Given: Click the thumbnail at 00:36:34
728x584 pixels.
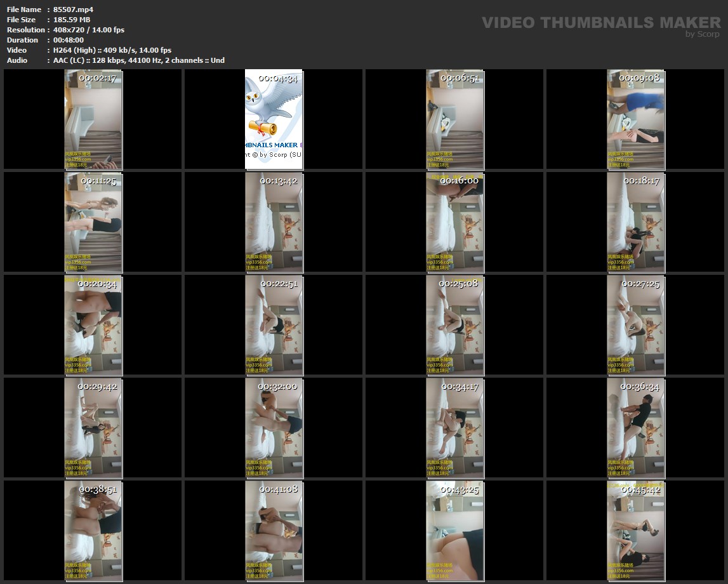Looking at the screenshot, I should tap(635, 428).
